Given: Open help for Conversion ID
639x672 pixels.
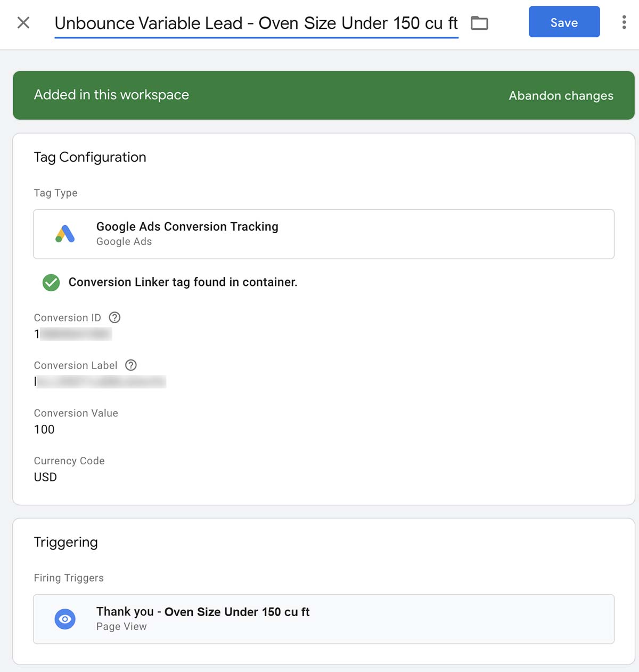Looking at the screenshot, I should 114,317.
